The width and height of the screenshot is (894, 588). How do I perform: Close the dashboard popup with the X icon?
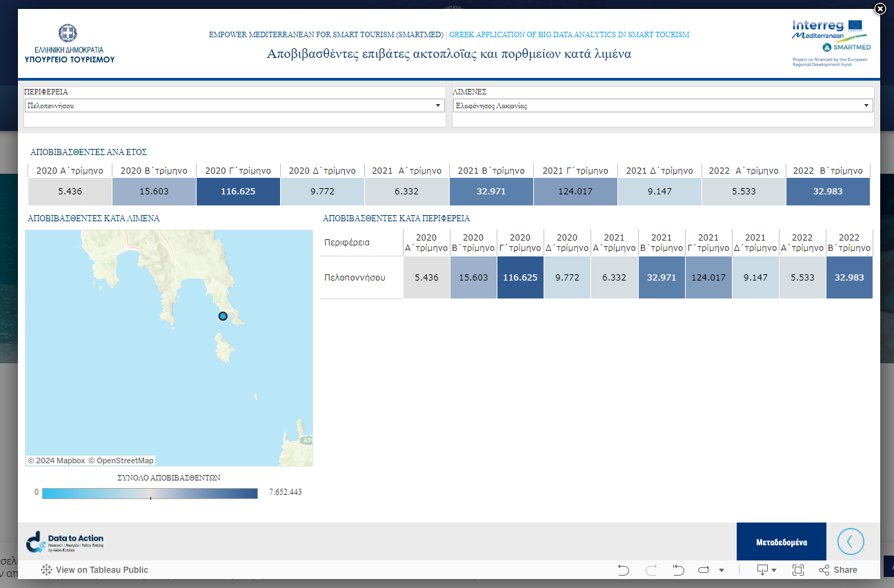click(x=880, y=9)
